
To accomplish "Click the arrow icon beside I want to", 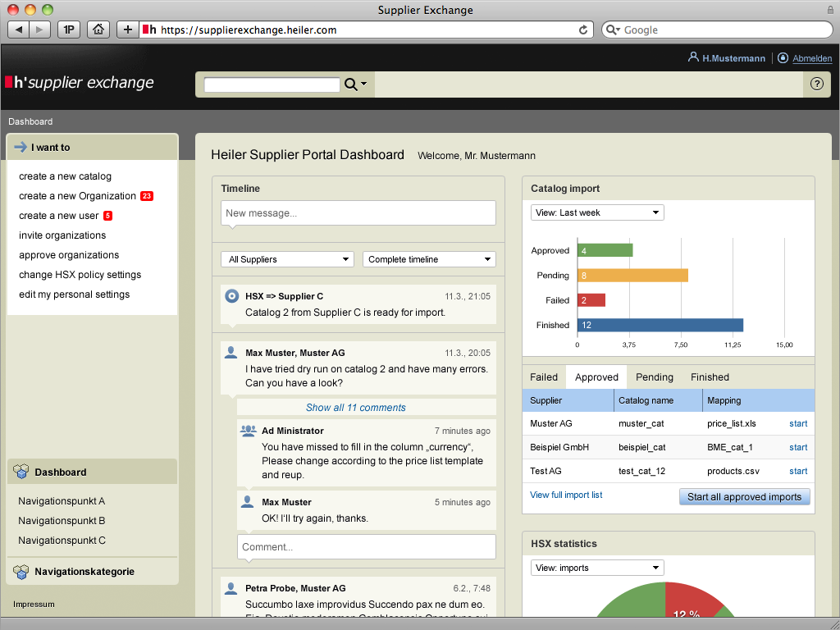I will point(21,147).
